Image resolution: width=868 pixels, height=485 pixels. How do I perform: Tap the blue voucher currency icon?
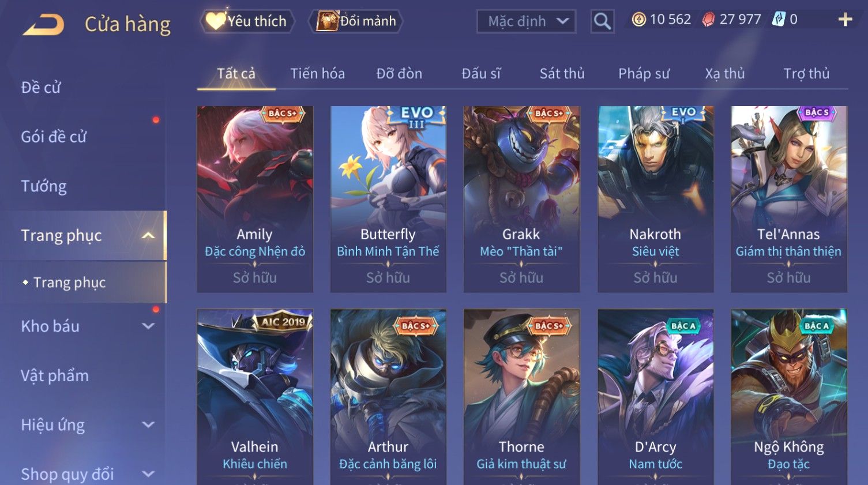coord(779,20)
